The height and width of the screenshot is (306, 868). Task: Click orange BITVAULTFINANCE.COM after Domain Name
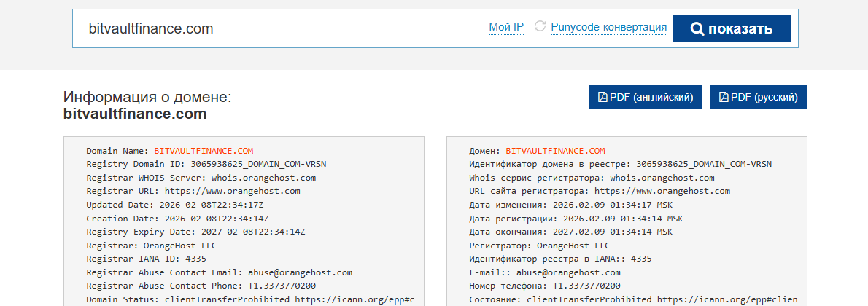click(x=204, y=151)
